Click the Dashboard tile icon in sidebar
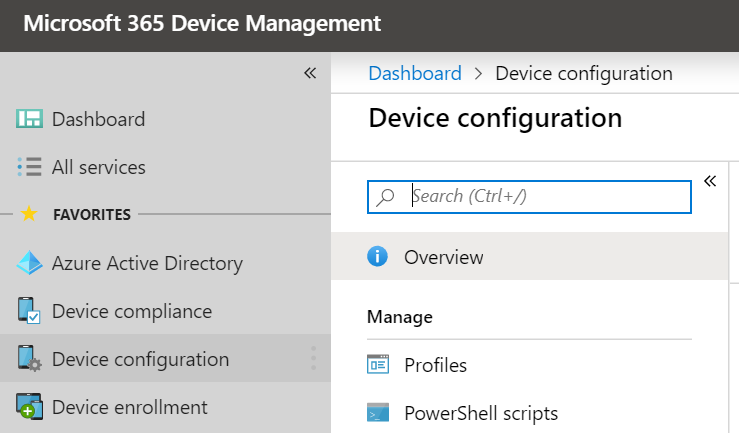Image resolution: width=739 pixels, height=433 pixels. click(30, 119)
